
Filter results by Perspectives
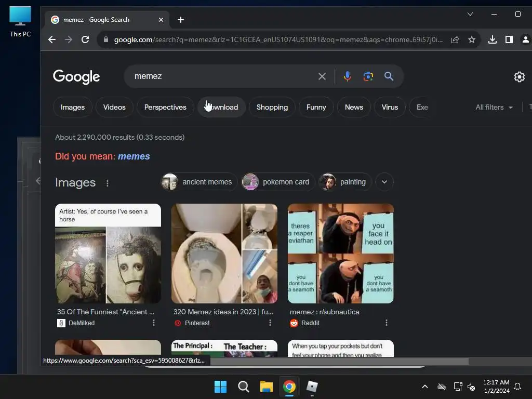(165, 107)
